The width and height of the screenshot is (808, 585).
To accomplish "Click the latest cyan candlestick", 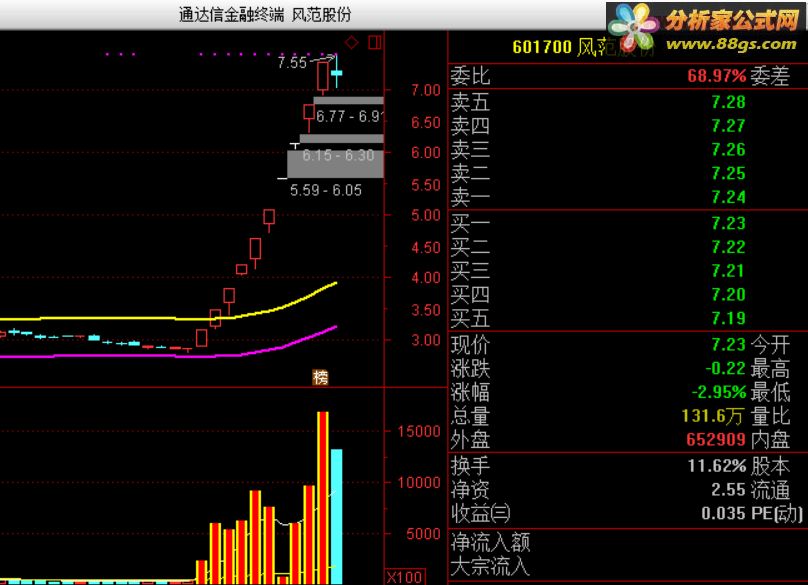I will (336, 73).
